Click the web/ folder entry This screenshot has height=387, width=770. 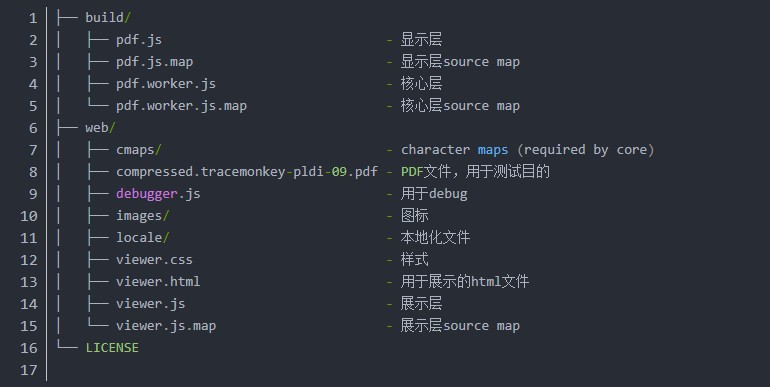100,128
